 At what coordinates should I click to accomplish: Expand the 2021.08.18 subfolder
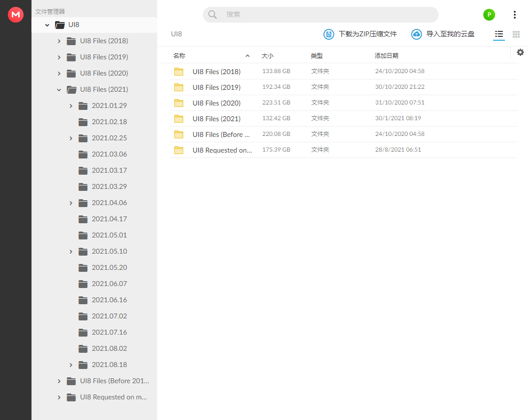[x=71, y=365]
